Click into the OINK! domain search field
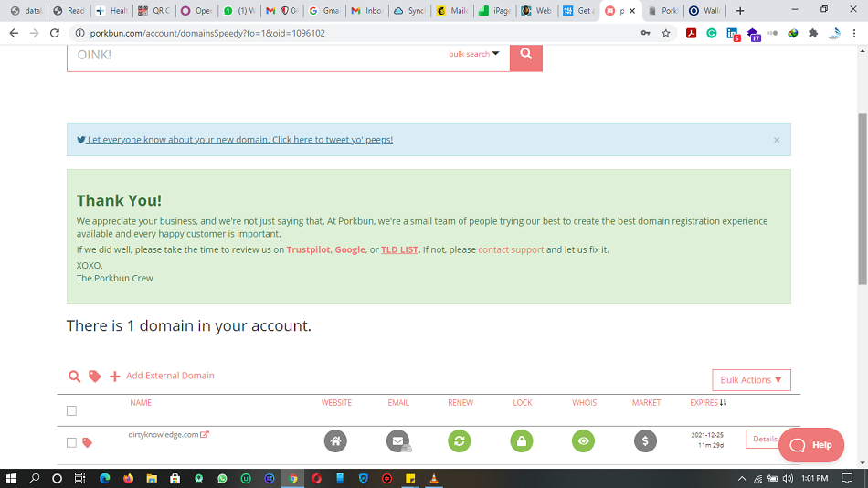 coord(256,54)
